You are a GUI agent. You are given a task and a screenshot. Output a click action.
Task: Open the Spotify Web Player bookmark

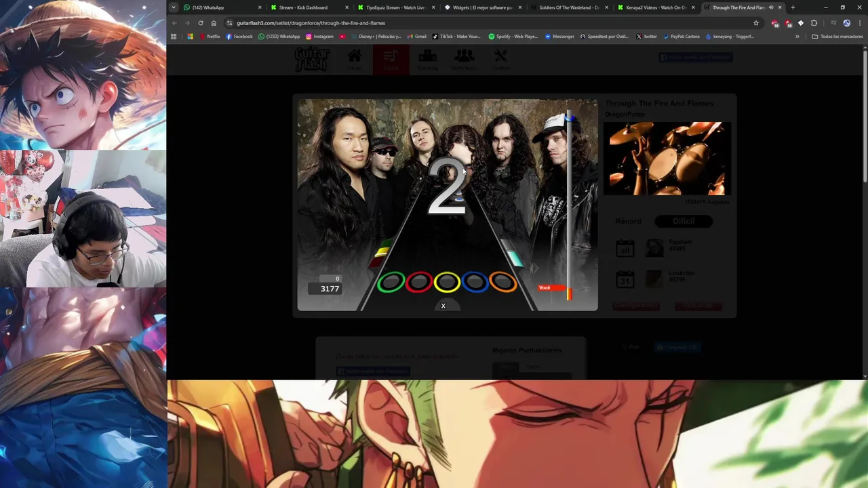coord(513,37)
